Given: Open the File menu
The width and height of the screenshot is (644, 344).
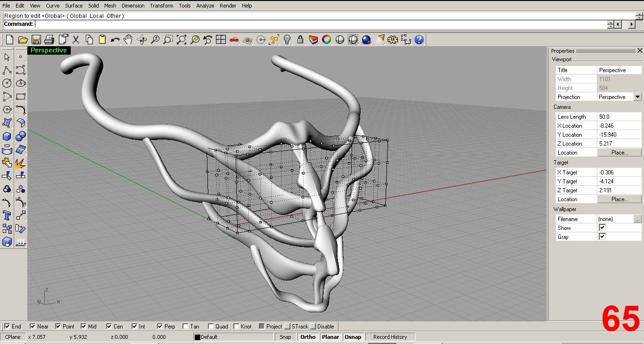Looking at the screenshot, I should click(x=6, y=6).
